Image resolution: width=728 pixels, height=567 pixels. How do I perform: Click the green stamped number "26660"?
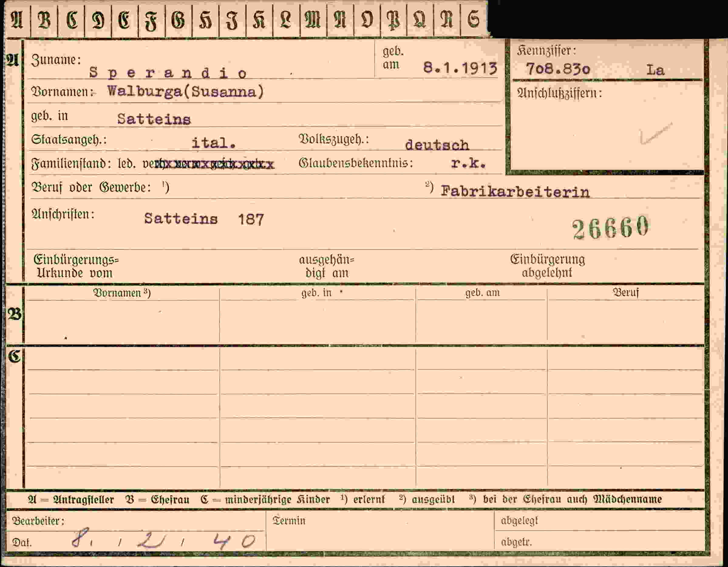click(611, 228)
